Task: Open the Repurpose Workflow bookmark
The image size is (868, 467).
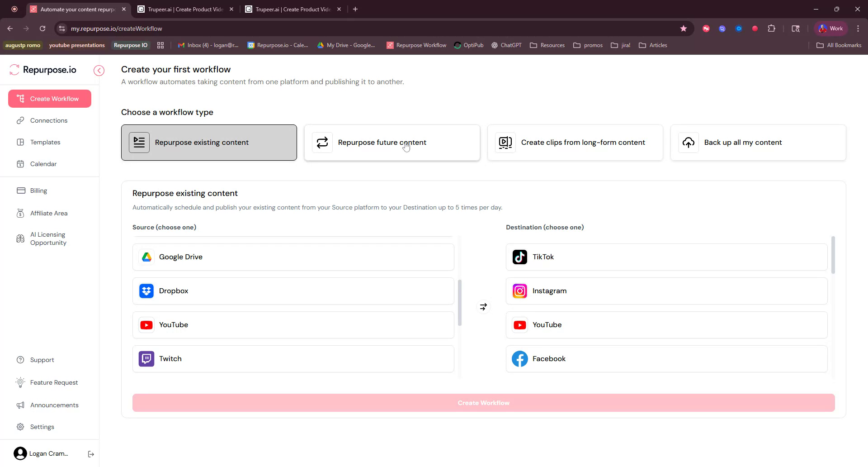Action: pyautogui.click(x=416, y=45)
